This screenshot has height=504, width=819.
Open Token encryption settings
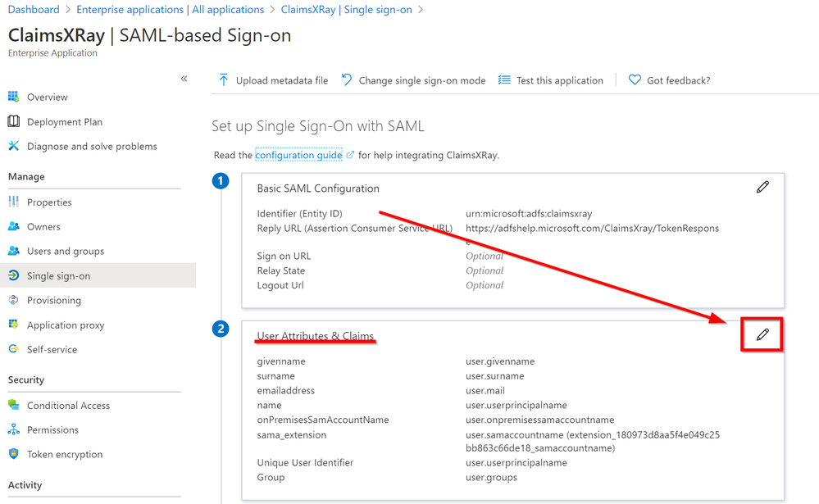65,454
